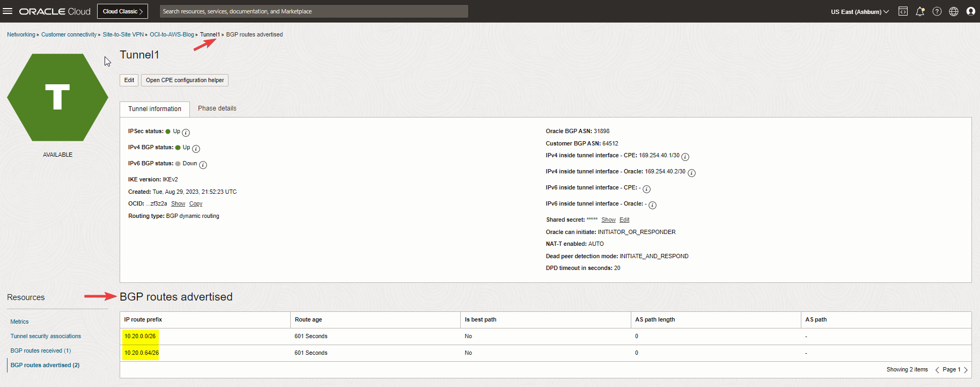Copy the tunnel OCID
The height and width of the screenshot is (387, 980).
[x=196, y=204]
